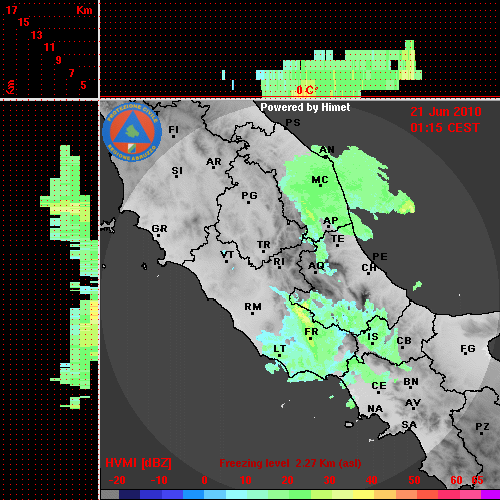500x500 pixels.
Task: Select the PG city label
Action: click(x=249, y=196)
